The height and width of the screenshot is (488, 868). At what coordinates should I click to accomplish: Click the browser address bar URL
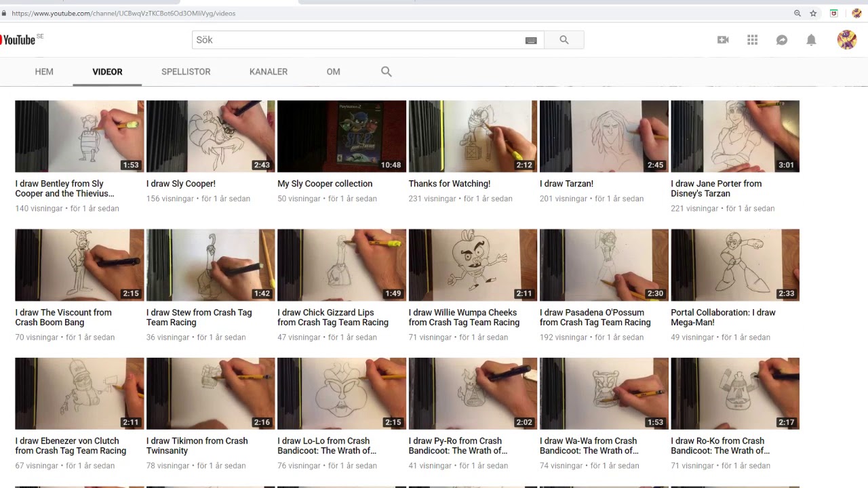[123, 14]
